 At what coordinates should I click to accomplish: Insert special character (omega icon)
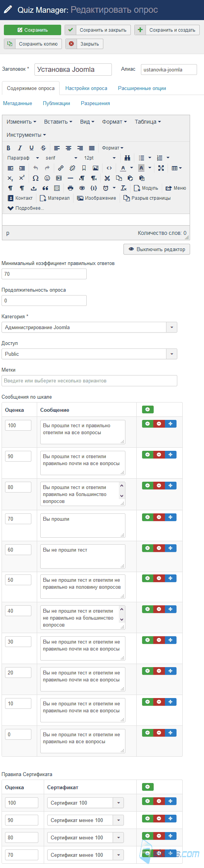pos(36,178)
